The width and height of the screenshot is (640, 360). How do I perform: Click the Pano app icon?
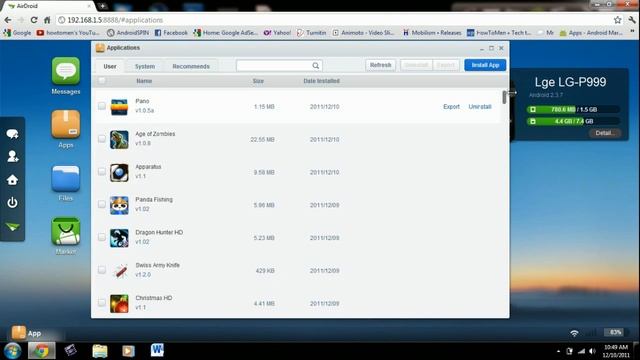pyautogui.click(x=119, y=107)
